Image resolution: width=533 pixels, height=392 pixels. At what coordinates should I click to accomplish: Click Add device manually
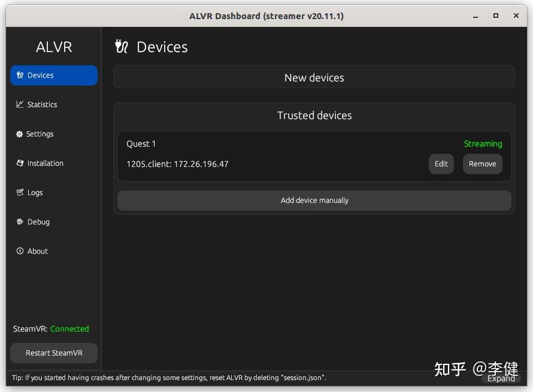tap(314, 200)
